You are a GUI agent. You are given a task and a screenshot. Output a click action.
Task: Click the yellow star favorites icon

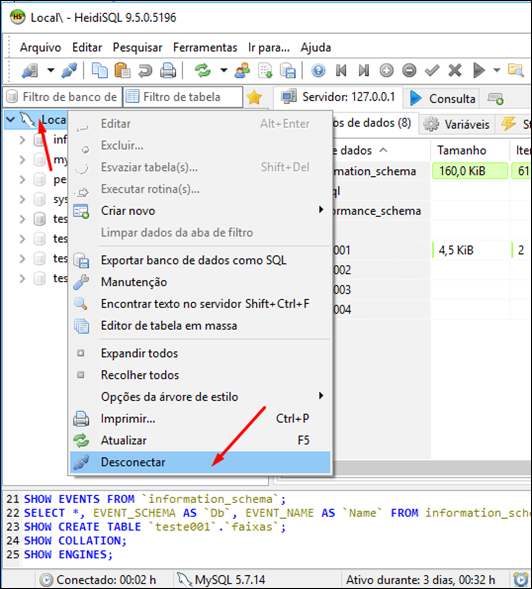click(254, 97)
